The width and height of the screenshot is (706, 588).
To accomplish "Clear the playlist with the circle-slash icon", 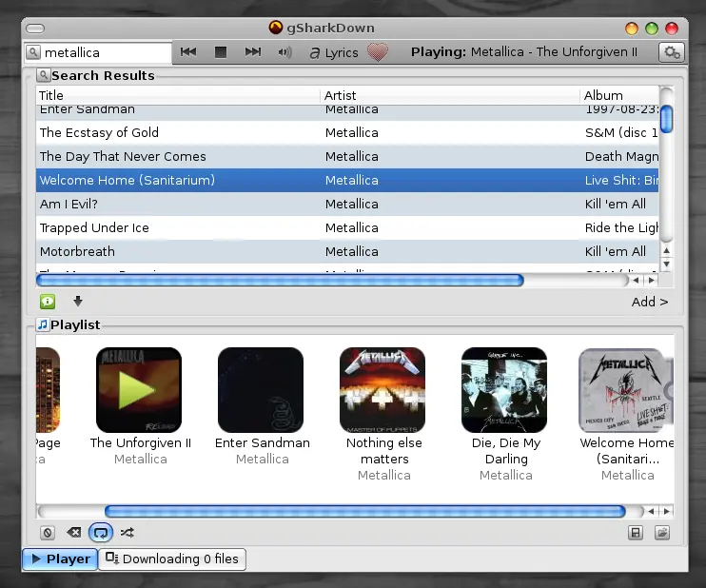I will click(48, 533).
